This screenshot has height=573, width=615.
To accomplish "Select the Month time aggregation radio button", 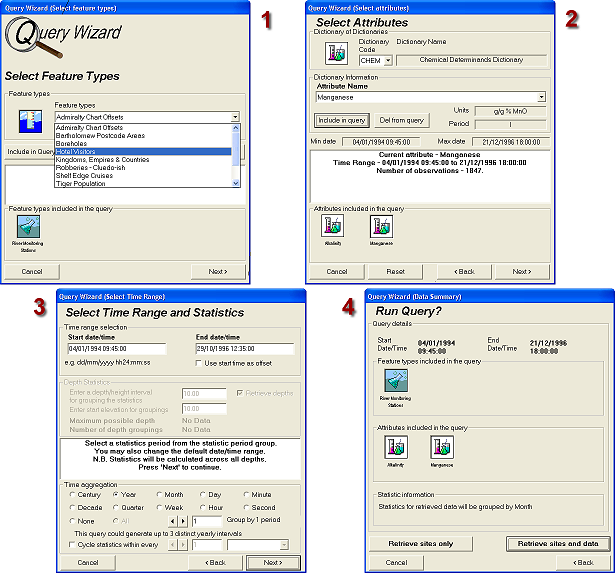I will [x=159, y=494].
